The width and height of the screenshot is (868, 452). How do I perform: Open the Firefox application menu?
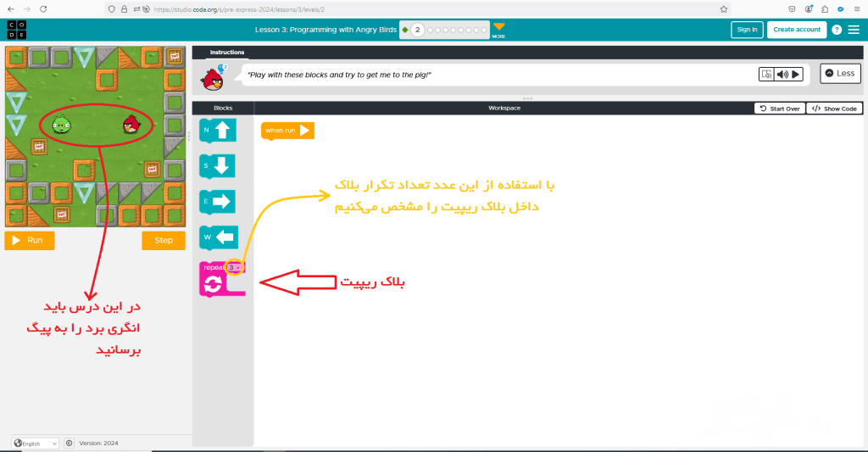tap(857, 9)
